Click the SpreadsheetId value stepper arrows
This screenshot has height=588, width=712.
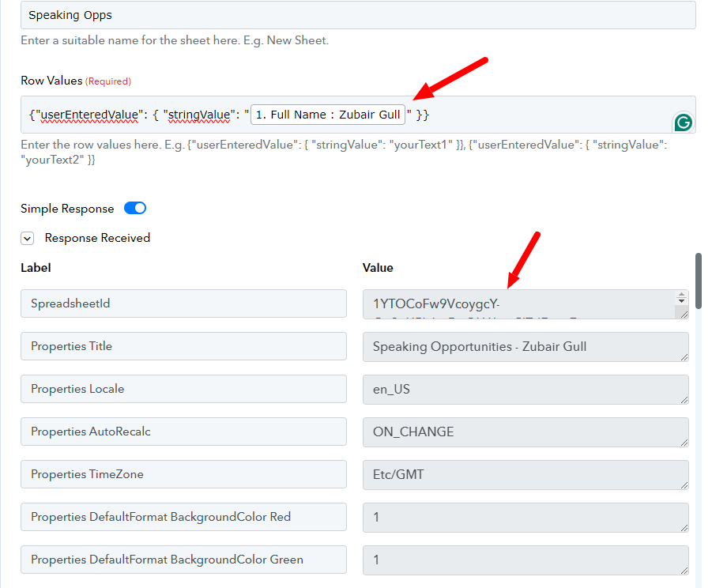click(x=681, y=298)
